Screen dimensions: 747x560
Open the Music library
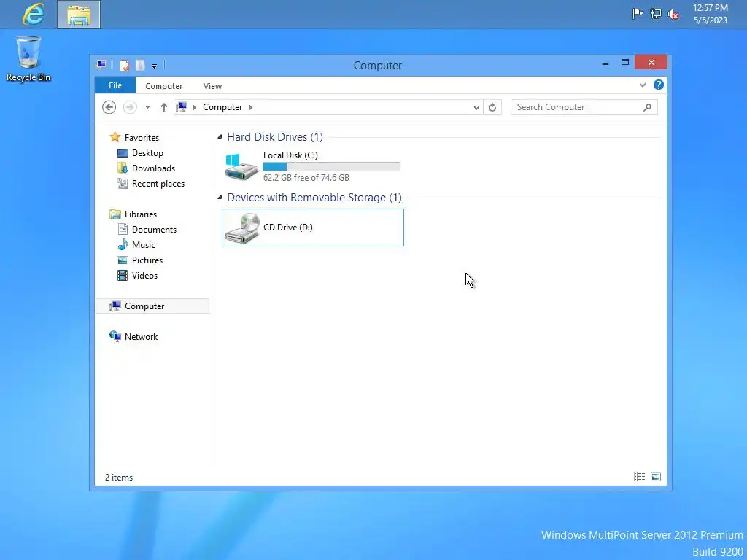(x=144, y=245)
